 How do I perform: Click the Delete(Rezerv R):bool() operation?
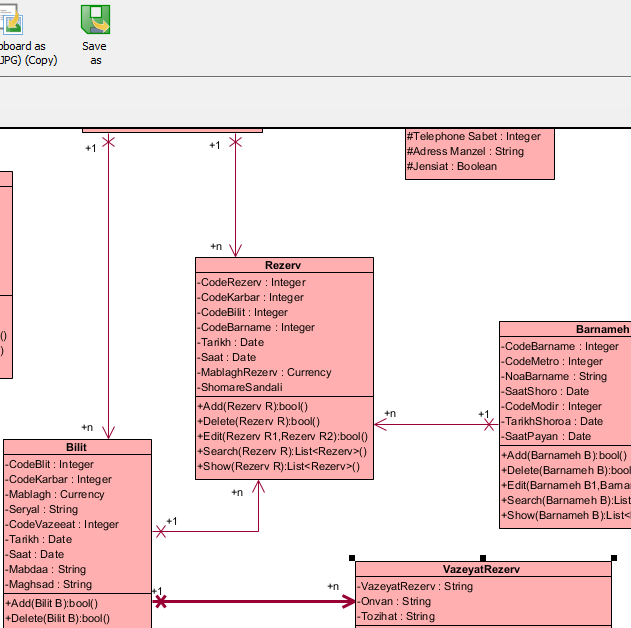tap(259, 421)
